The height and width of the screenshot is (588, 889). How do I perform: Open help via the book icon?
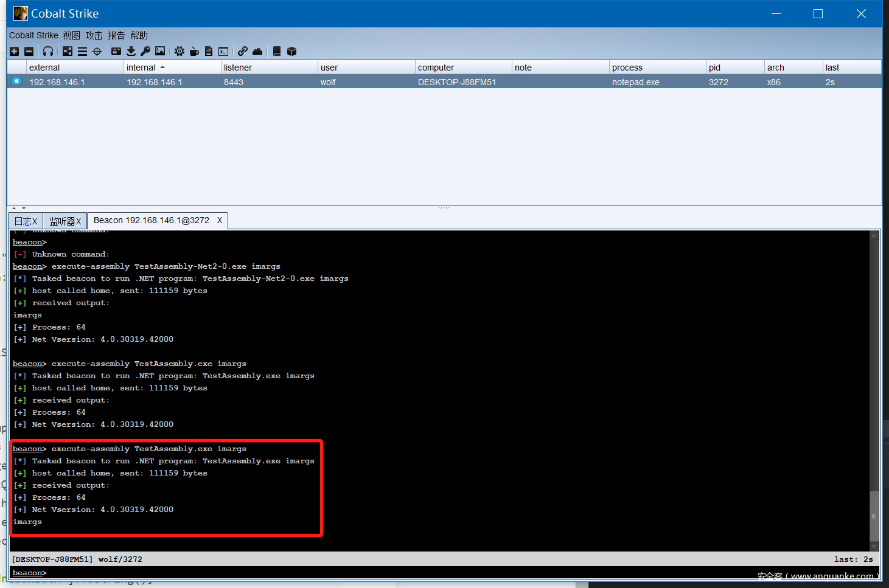tap(277, 52)
